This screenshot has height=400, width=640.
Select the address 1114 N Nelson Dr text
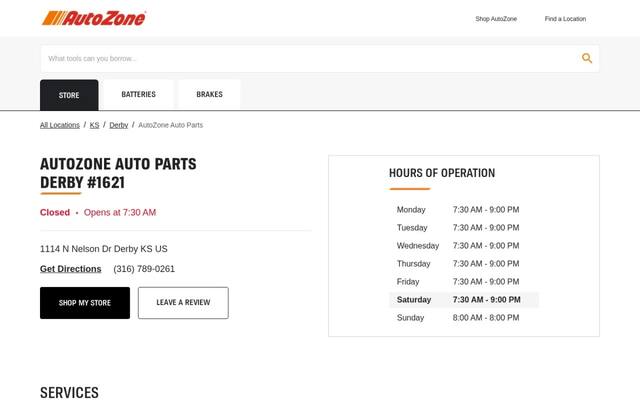(x=104, y=249)
